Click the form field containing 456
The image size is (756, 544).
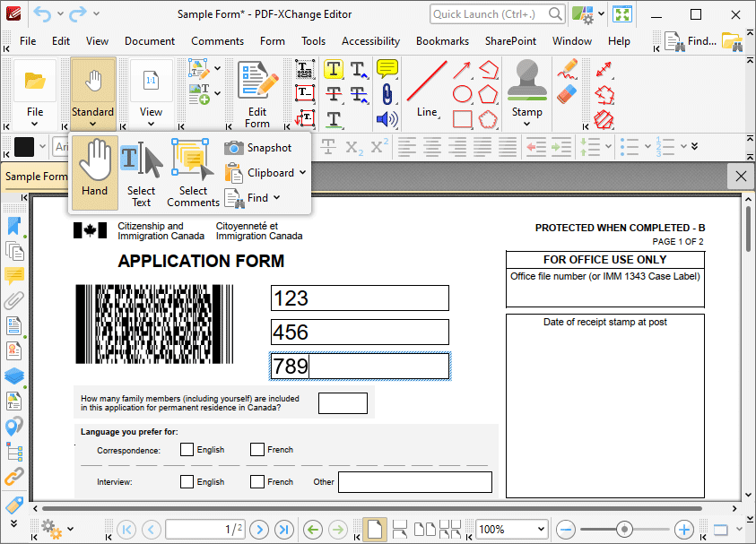click(x=360, y=332)
